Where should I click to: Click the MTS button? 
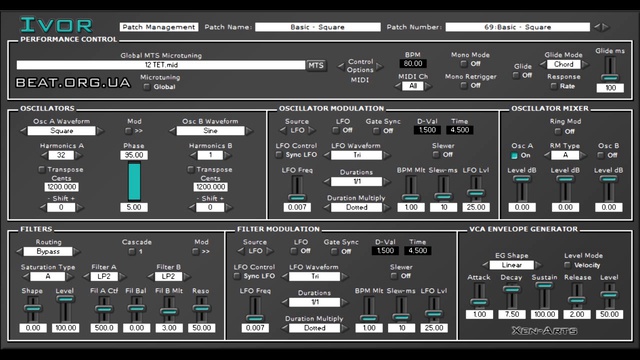pos(316,66)
